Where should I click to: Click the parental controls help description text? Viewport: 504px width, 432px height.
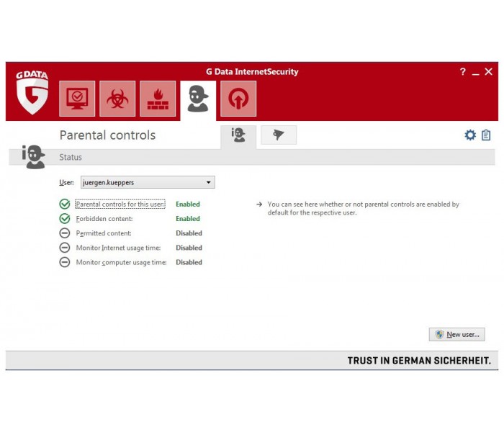tap(363, 208)
